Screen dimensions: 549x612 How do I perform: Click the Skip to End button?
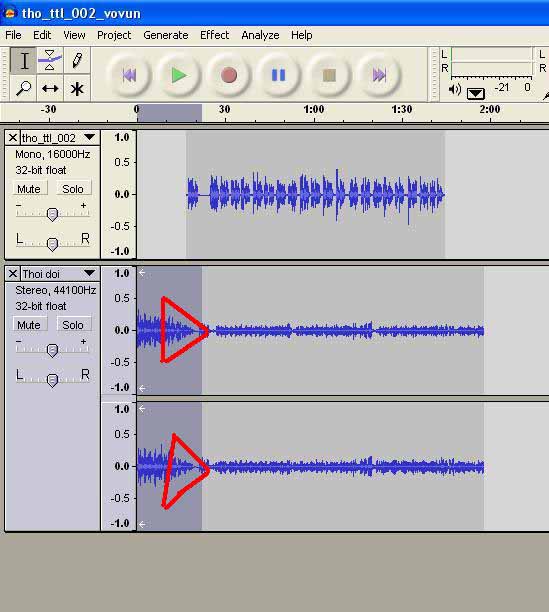pos(379,75)
